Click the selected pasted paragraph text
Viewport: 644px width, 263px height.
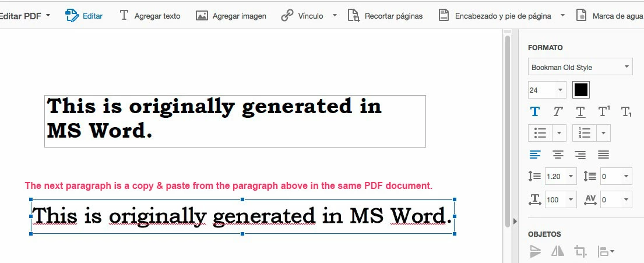click(242, 216)
